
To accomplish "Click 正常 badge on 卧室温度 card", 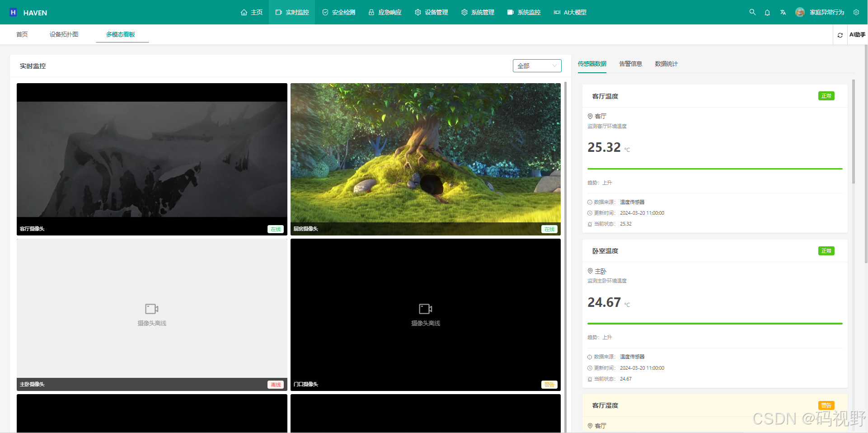I will [826, 251].
